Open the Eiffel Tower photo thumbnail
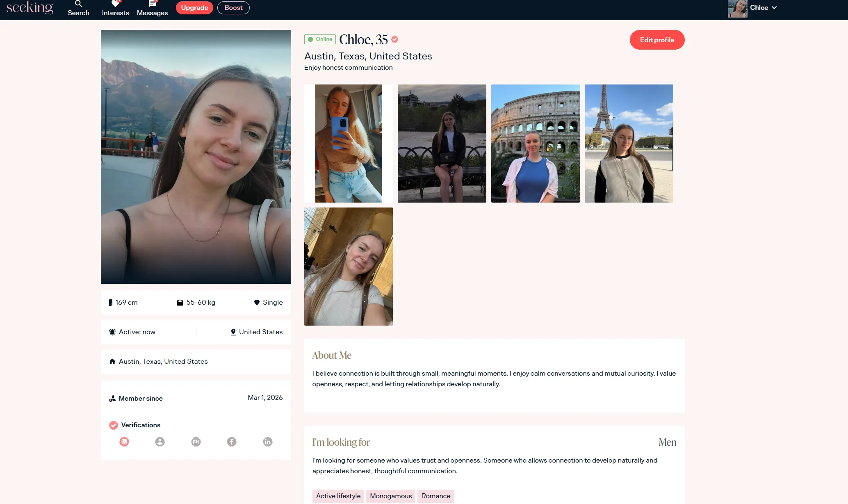The width and height of the screenshot is (848, 504). point(629,144)
